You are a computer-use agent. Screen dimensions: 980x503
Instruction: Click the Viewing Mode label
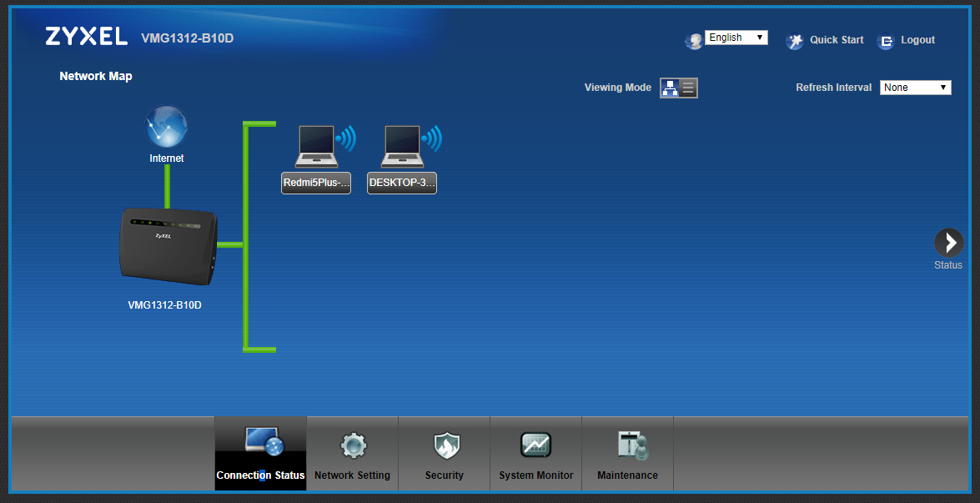tap(617, 88)
